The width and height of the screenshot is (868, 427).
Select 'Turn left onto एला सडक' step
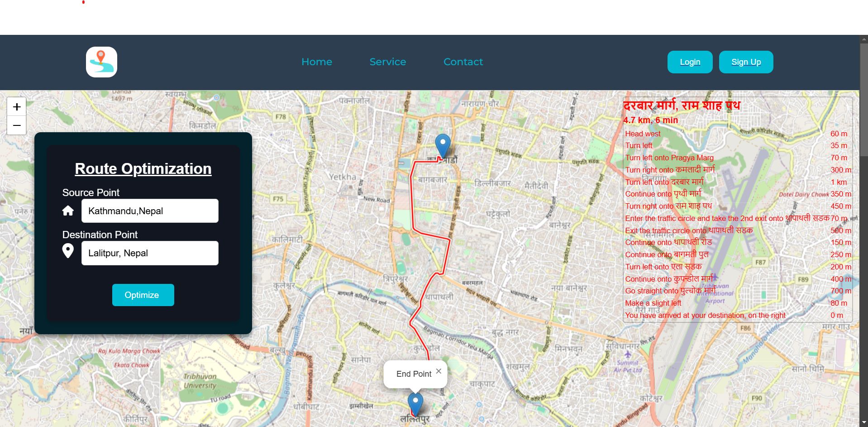[x=738, y=267]
